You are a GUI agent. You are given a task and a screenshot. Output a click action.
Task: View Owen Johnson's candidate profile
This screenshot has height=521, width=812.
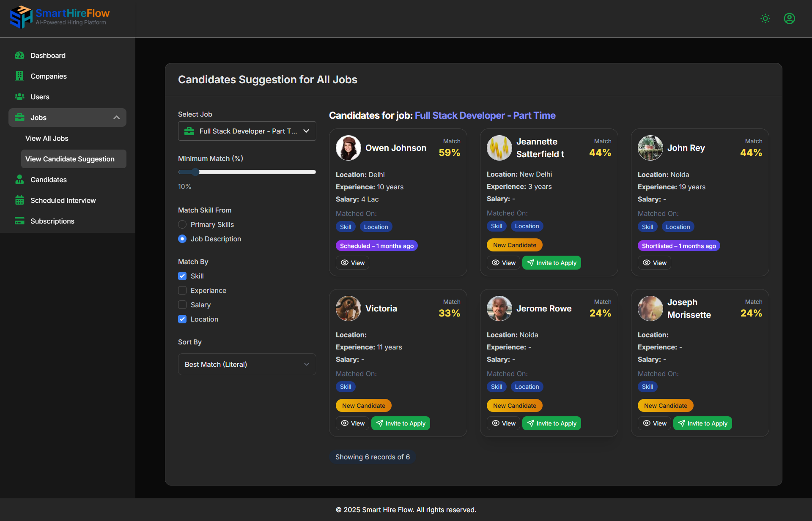click(x=353, y=263)
